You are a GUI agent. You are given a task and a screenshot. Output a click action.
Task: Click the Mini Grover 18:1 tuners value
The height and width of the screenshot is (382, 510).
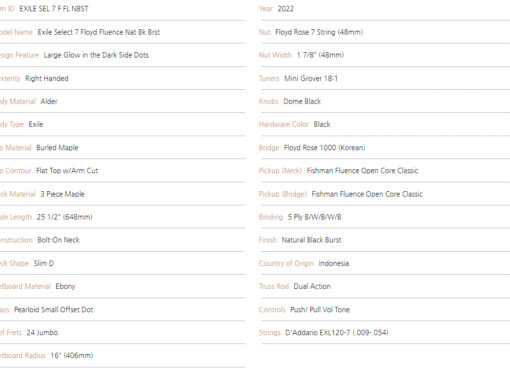click(x=311, y=78)
